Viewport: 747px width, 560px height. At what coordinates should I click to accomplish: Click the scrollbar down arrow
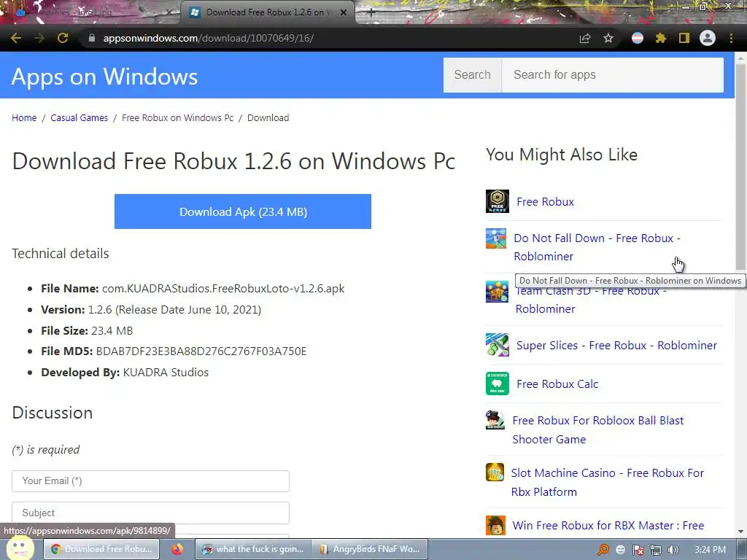point(741,532)
